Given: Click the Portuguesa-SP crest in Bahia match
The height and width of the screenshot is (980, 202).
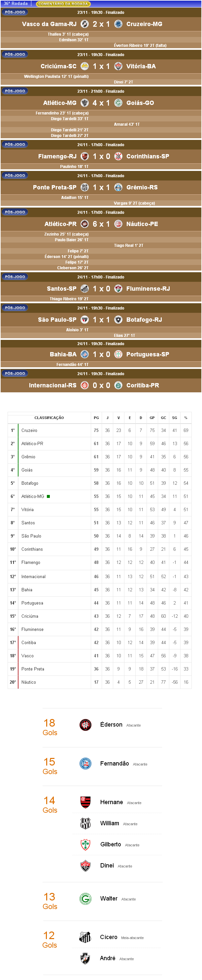Looking at the screenshot, I should point(118,354).
